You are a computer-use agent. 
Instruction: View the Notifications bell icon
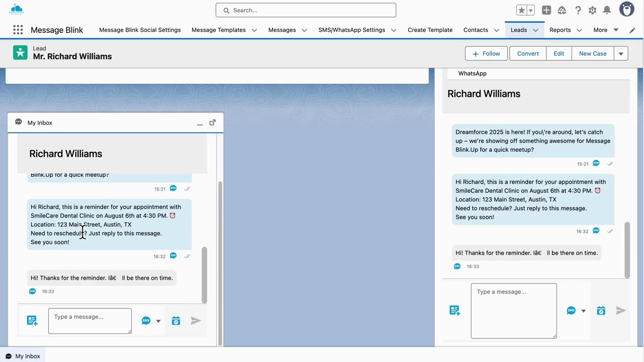click(607, 10)
